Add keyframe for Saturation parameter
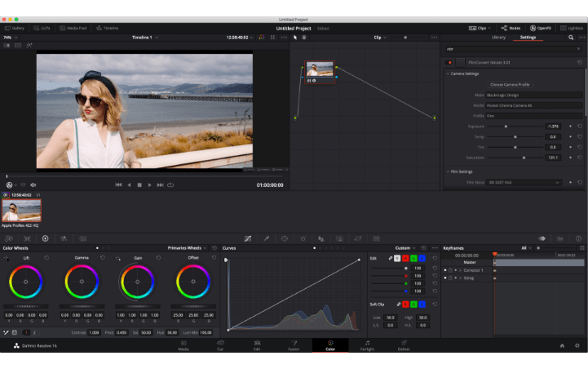 coord(570,158)
